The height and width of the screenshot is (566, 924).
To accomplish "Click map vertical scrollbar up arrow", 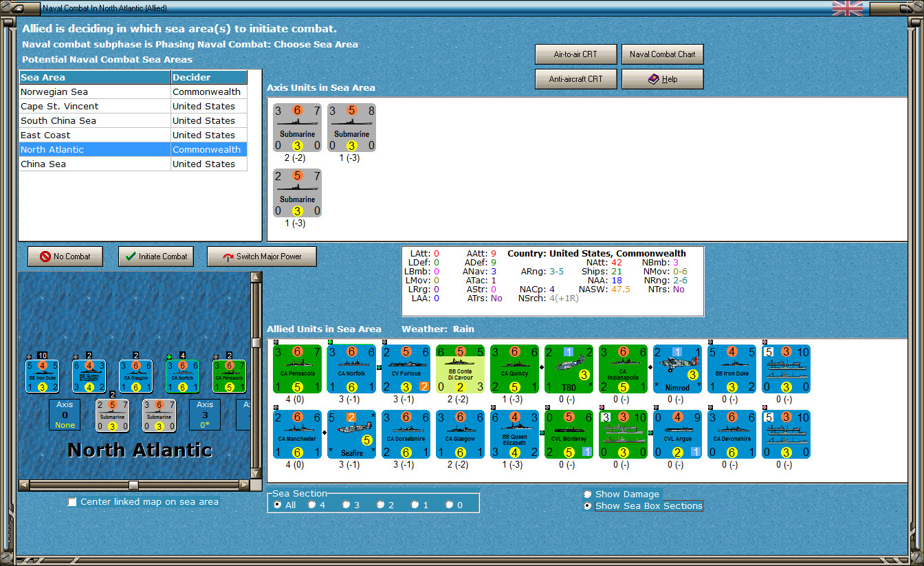I will coord(256,277).
